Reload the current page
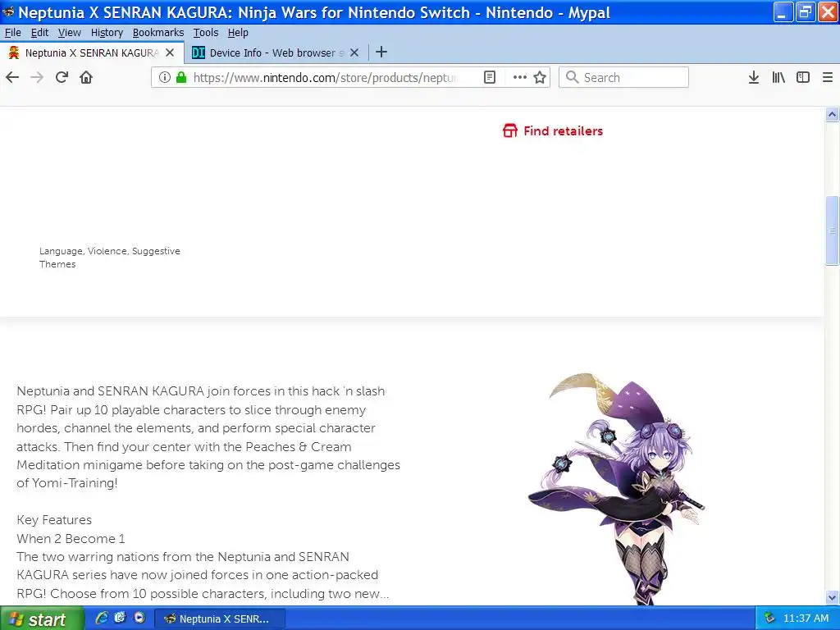Viewport: 840px width, 630px height. click(62, 78)
